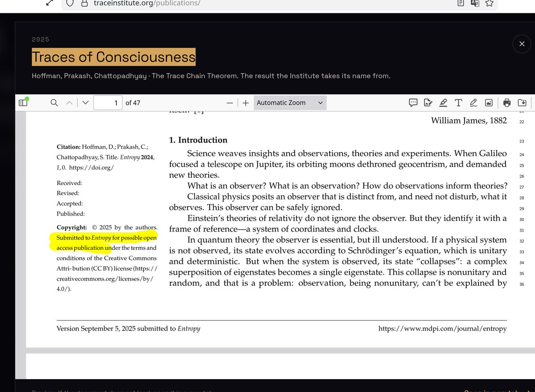The width and height of the screenshot is (535, 392).
Task: Click 'Version September 5, 2025 submitted' footer
Action: 116,329
